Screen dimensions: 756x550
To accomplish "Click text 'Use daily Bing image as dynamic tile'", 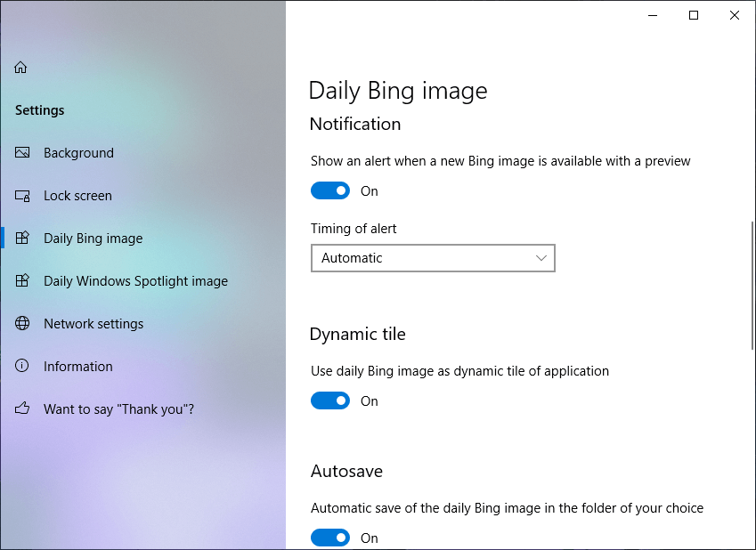I will pyautogui.click(x=419, y=371).
